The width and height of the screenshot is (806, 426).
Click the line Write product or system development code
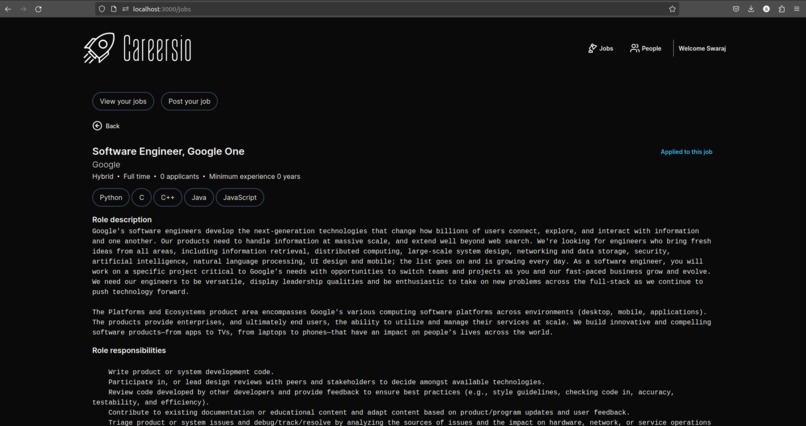pos(191,372)
